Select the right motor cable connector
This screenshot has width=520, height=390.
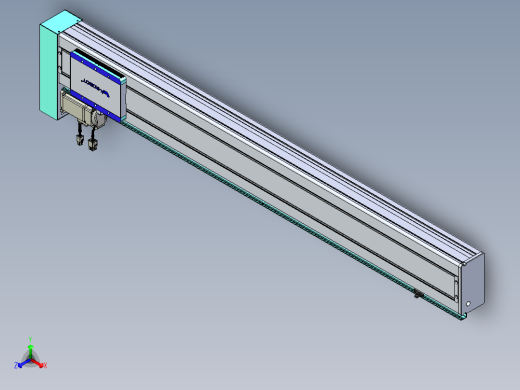[93, 144]
